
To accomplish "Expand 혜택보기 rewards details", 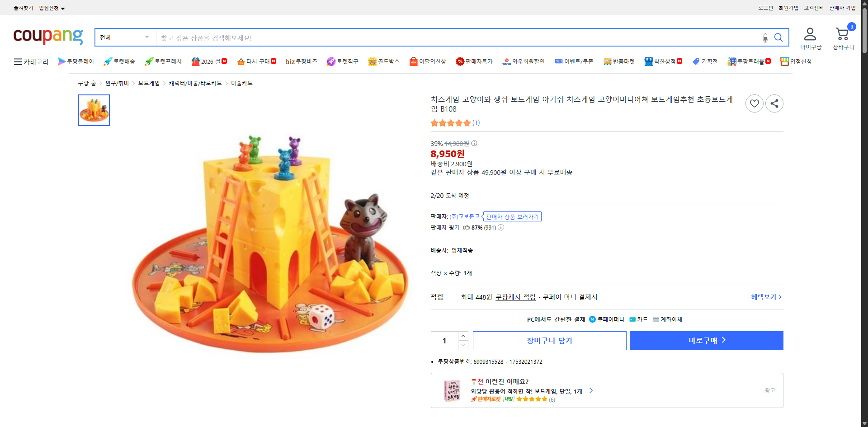I will (x=766, y=297).
